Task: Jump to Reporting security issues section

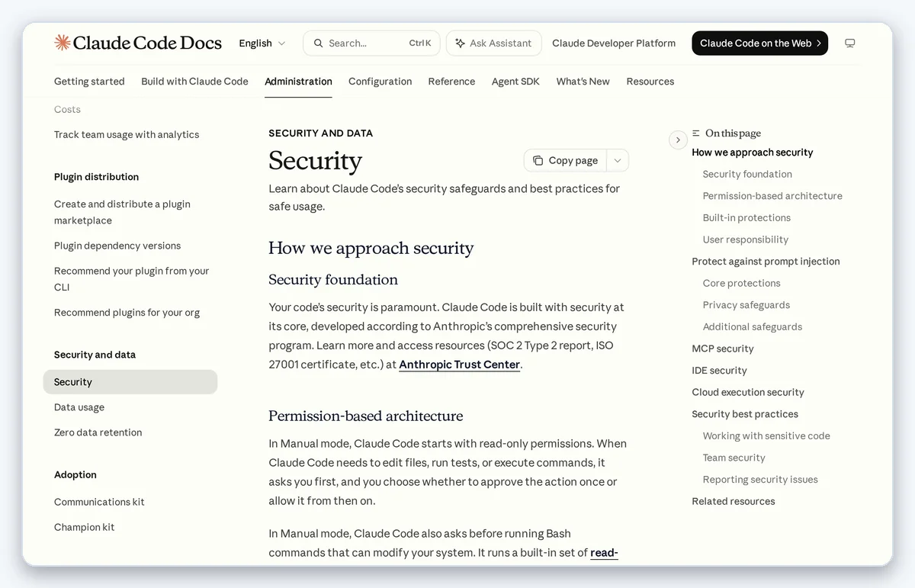Action: tap(760, 480)
